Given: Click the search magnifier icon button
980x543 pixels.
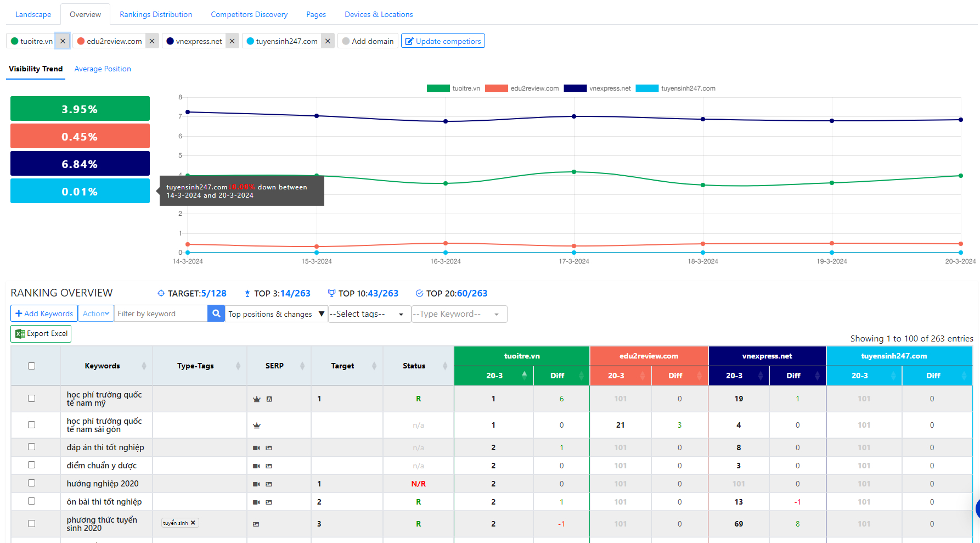Looking at the screenshot, I should [x=216, y=314].
